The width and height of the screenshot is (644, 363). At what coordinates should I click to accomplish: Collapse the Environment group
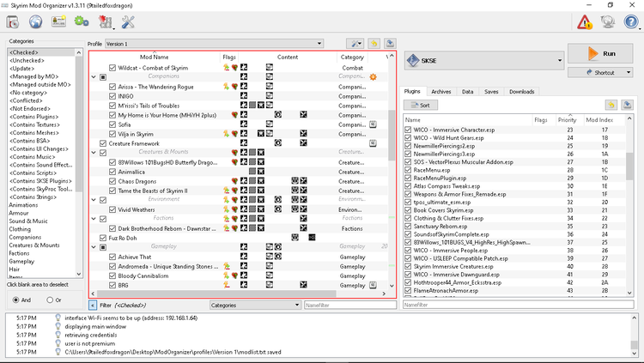coord(94,200)
